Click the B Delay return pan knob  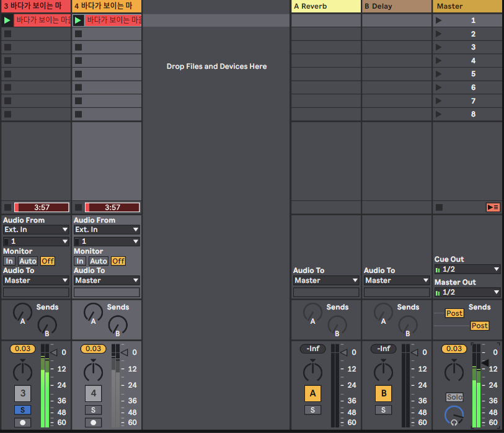click(x=384, y=372)
